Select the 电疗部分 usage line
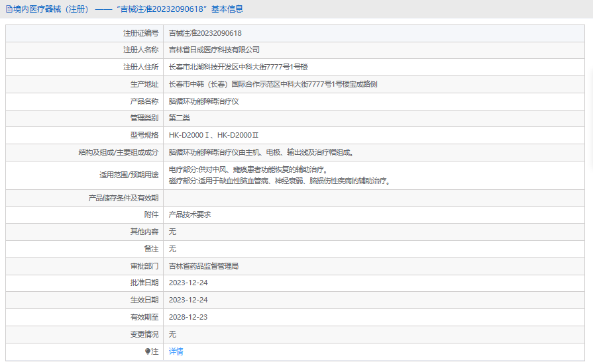Viewport: 593px width, 364px height. (248, 169)
